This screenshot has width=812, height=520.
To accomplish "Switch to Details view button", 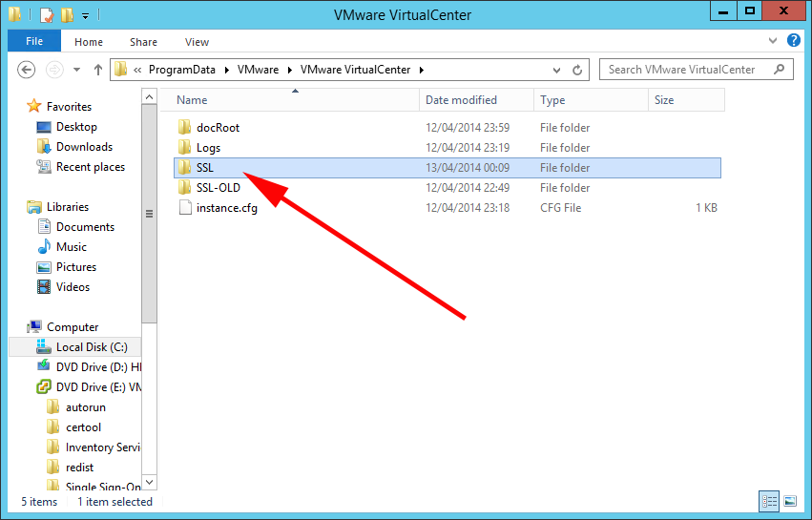I will click(769, 501).
